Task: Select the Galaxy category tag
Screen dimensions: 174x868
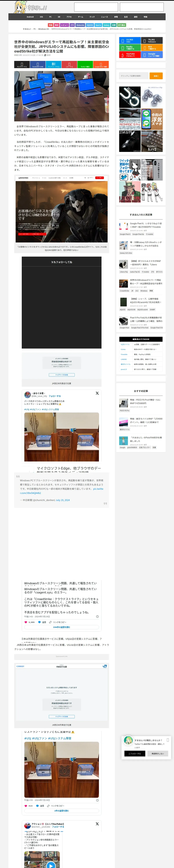Action: 106,25
